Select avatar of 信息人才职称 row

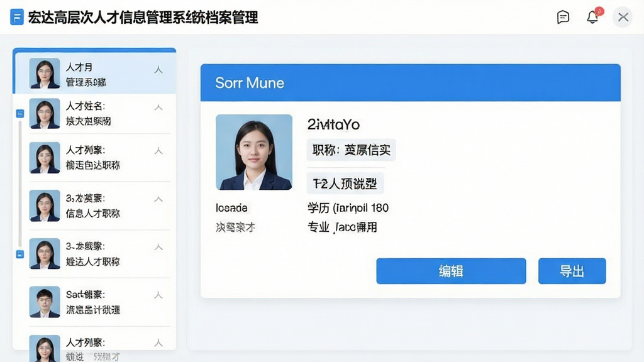(45, 206)
